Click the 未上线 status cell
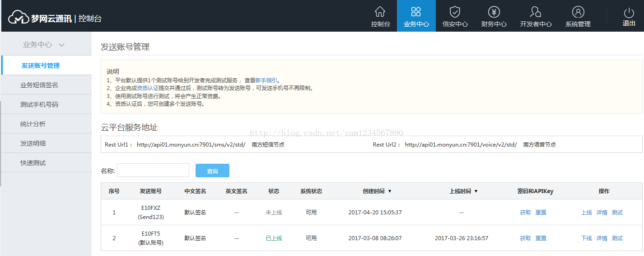Image resolution: width=644 pixels, height=256 pixels. 274,213
